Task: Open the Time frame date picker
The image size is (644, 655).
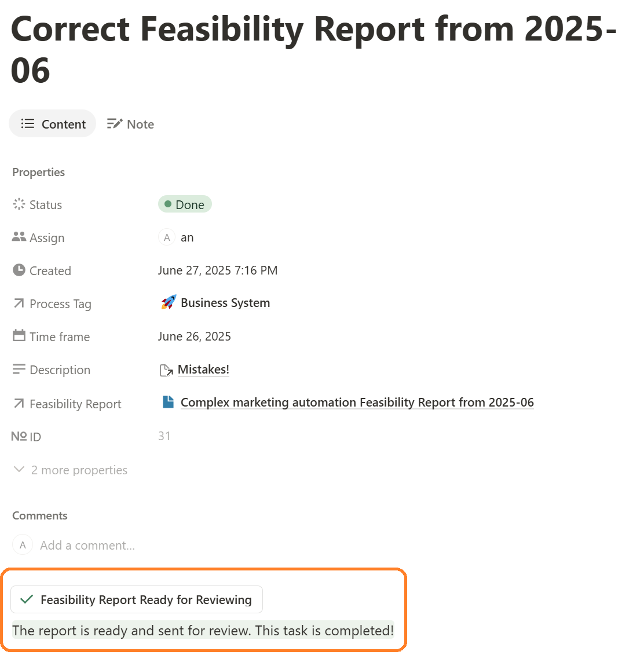Action: click(194, 336)
